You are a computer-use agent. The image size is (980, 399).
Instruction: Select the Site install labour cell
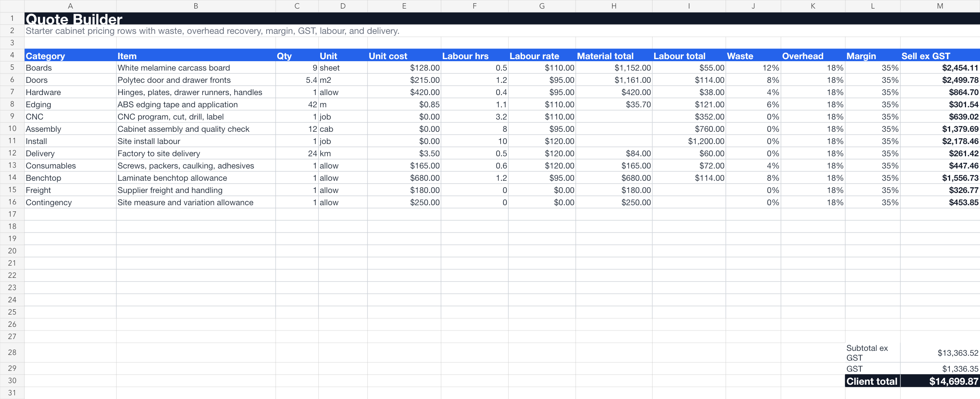196,141
